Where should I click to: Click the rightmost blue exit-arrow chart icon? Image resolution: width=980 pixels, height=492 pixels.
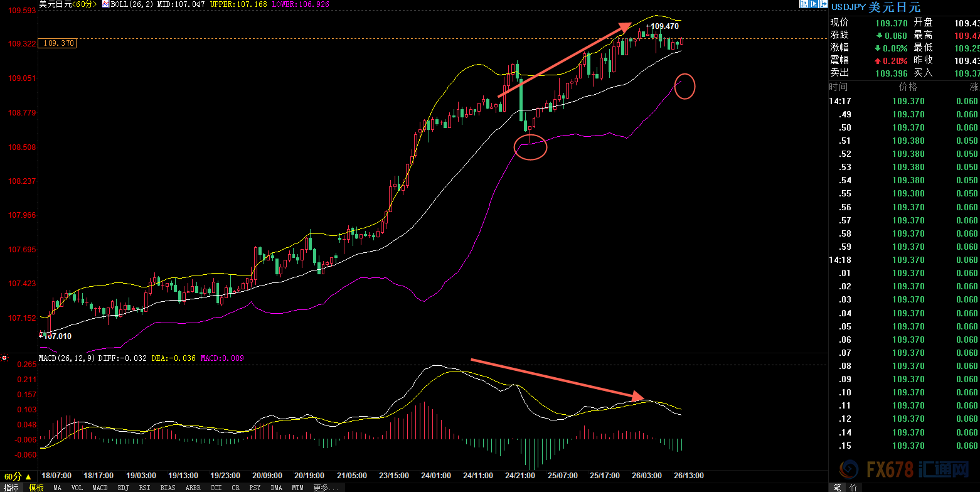(823, 4)
